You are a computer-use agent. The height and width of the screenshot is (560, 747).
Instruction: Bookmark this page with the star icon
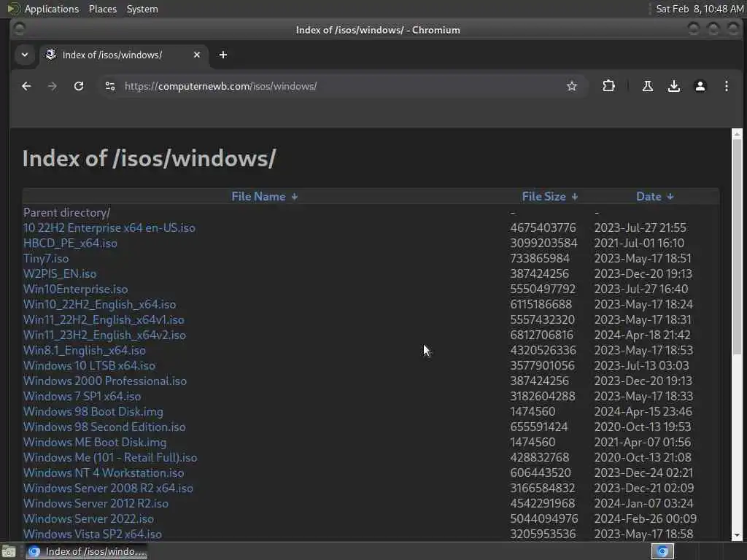572,86
